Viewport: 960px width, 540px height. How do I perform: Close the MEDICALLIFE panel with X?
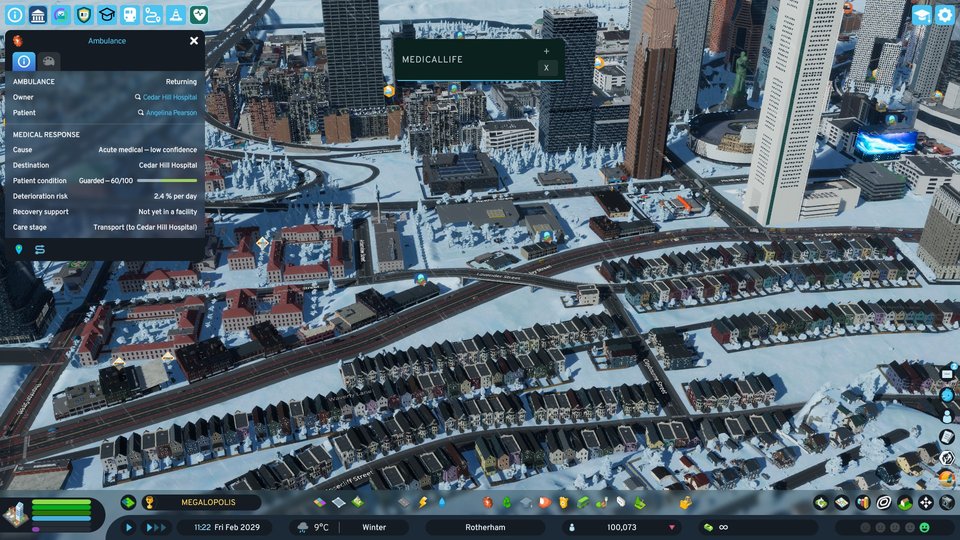tap(547, 68)
